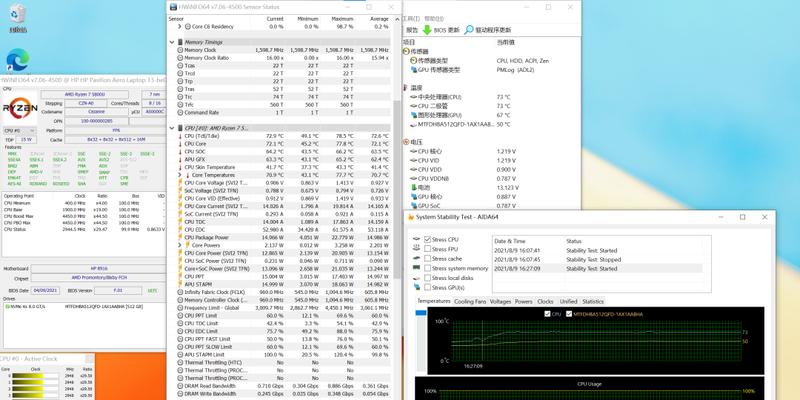The width and height of the screenshot is (800, 400).
Task: Click the sensor icon beside 传感器 in AIDA64
Action: pos(406,52)
